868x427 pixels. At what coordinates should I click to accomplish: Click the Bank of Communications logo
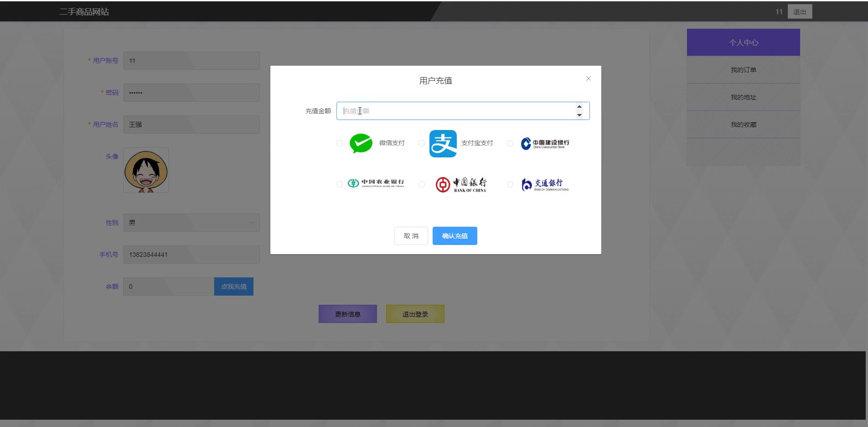click(x=545, y=184)
